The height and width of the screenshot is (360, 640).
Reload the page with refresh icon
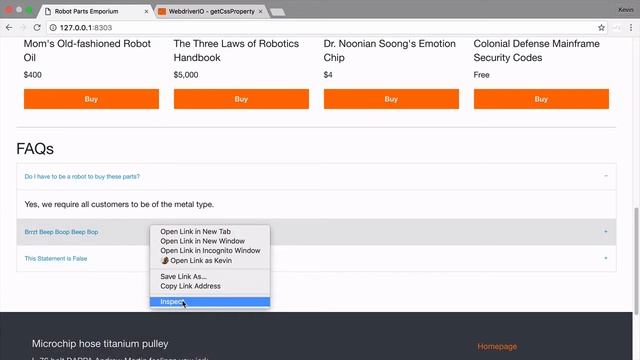37,27
